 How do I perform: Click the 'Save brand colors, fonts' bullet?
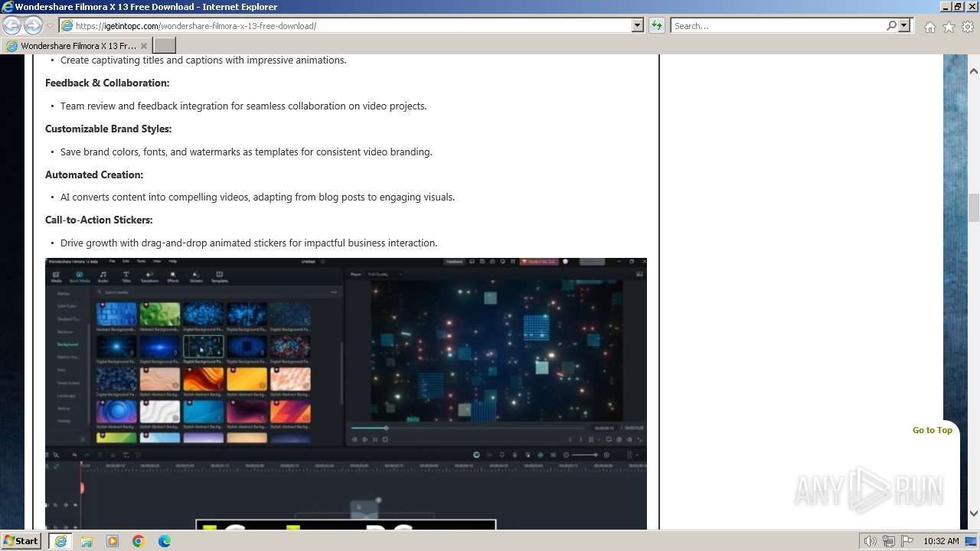[247, 152]
